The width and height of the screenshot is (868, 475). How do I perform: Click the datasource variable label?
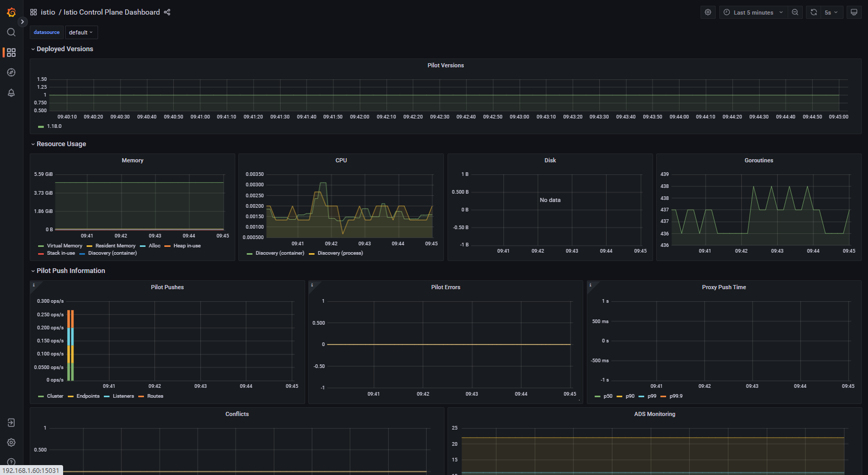pyautogui.click(x=46, y=32)
